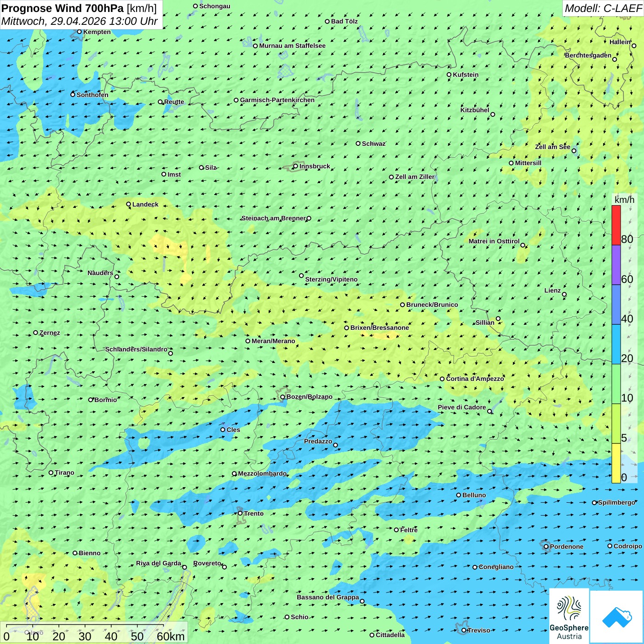644x644 pixels.
Task: Click the 'Meran/Merano' label
Action: tap(273, 341)
